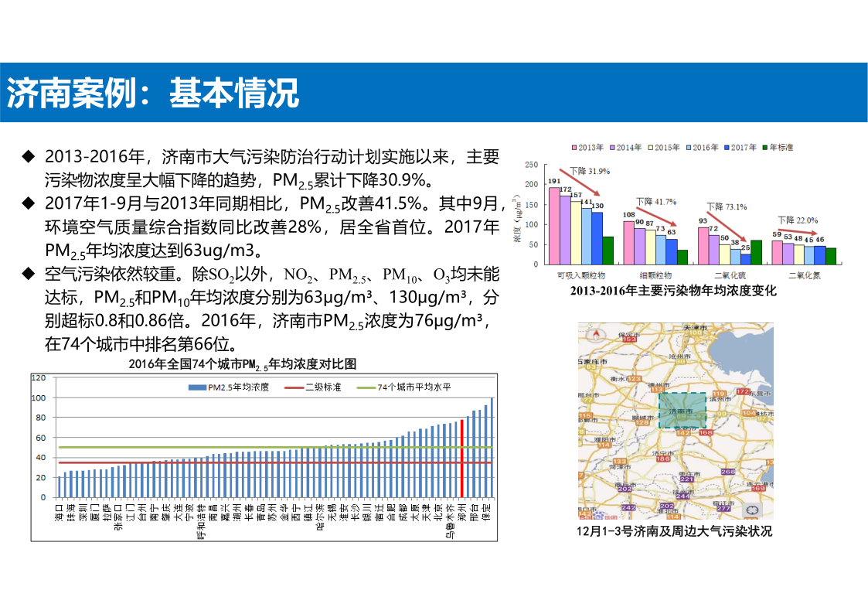Click the pale yellow 2015年 legend swatch
The height and width of the screenshot is (614, 868).
[x=651, y=147]
